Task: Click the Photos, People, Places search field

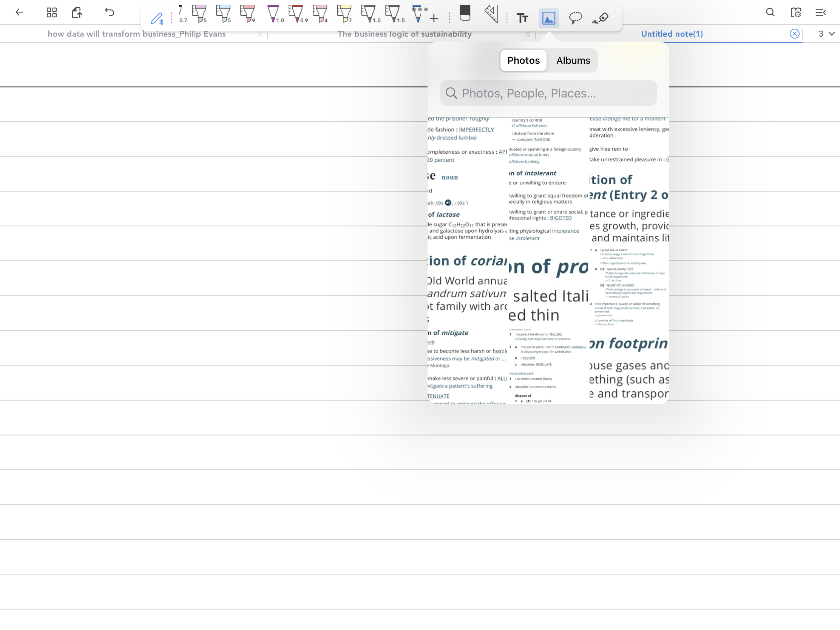Action: click(x=548, y=93)
